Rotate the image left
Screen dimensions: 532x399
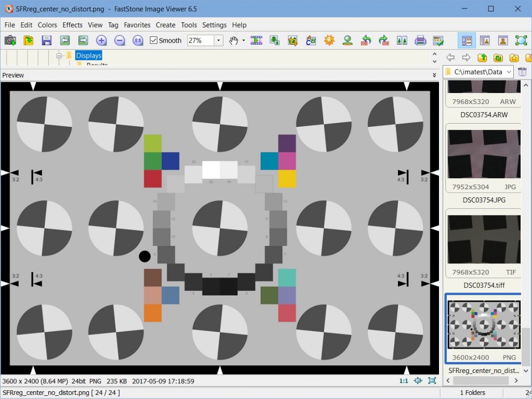[x=366, y=41]
